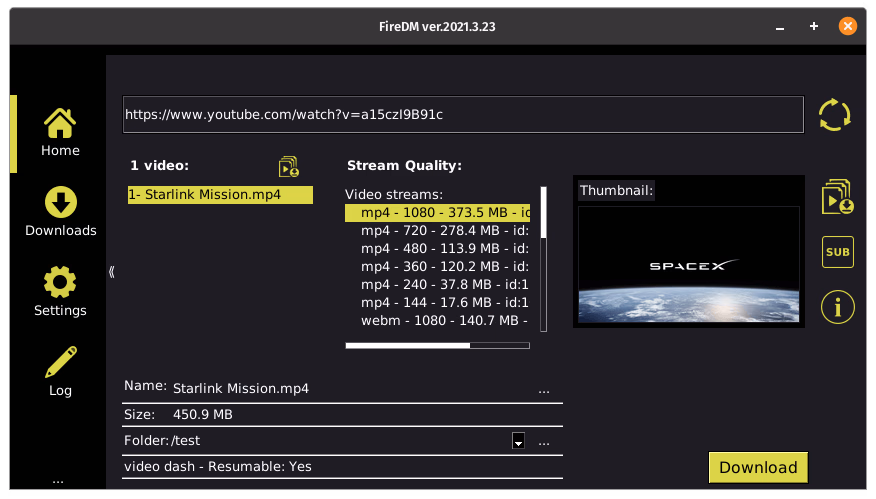Click the yellow Download button
The width and height of the screenshot is (876, 499).
point(758,467)
